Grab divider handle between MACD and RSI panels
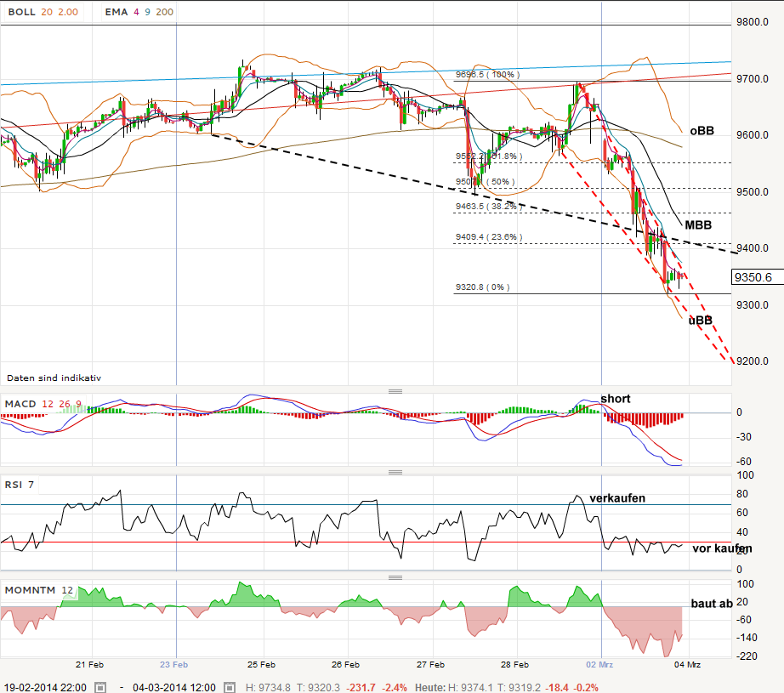784x693 pixels. [x=395, y=472]
